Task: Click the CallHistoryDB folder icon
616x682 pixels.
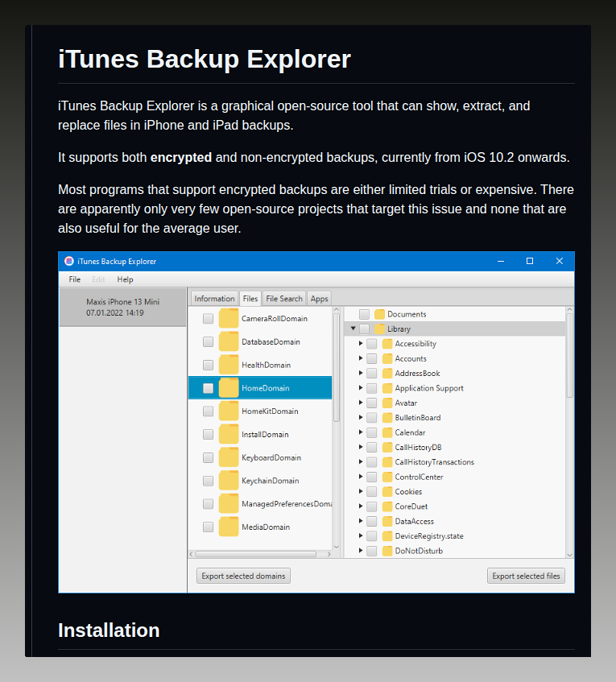Action: point(387,447)
